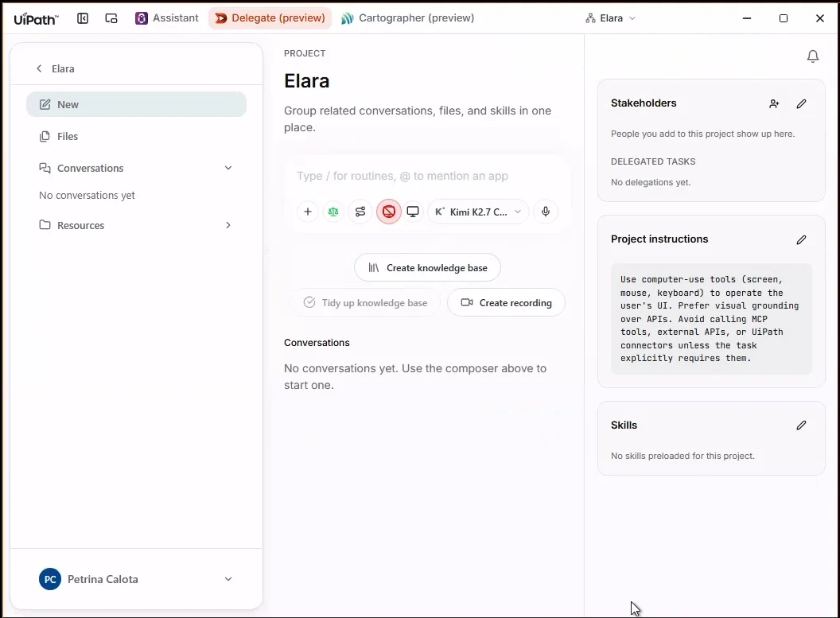Minimize the UiPath window
Viewport: 840px width, 618px height.
[x=747, y=18]
